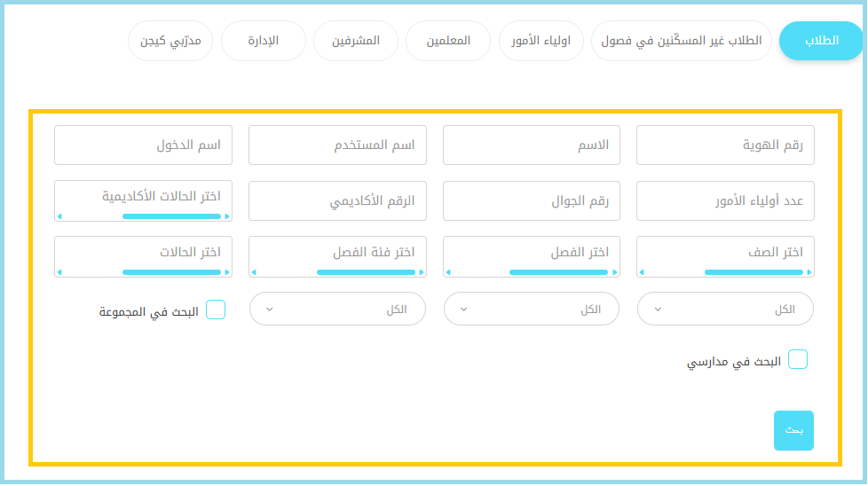The image size is (868, 486).
Task: Open الطلاب غير المسكّنين في فصول tab
Action: click(682, 42)
